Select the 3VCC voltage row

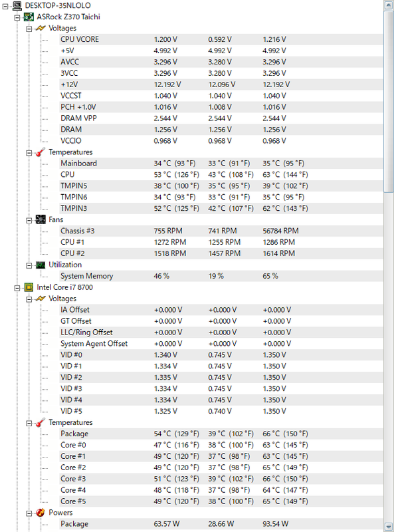[221, 73]
